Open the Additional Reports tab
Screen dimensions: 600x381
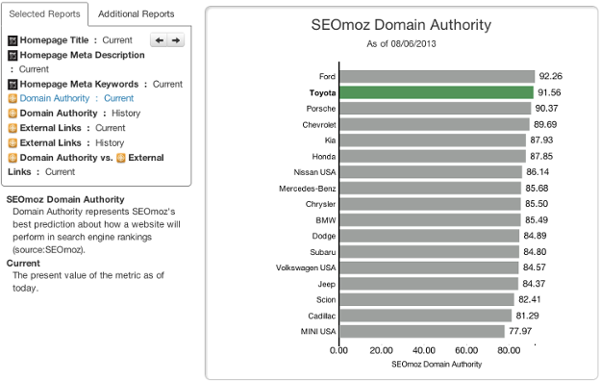click(x=136, y=14)
